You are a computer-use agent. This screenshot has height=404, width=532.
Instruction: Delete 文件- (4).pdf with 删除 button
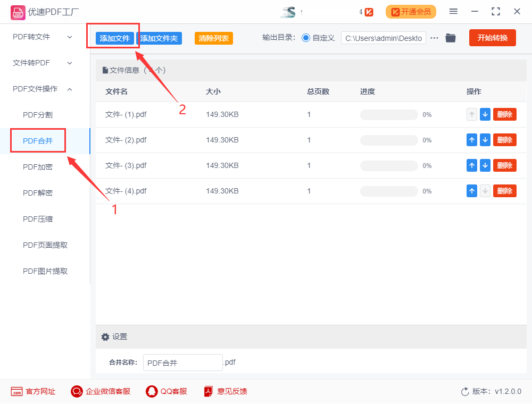pos(505,191)
